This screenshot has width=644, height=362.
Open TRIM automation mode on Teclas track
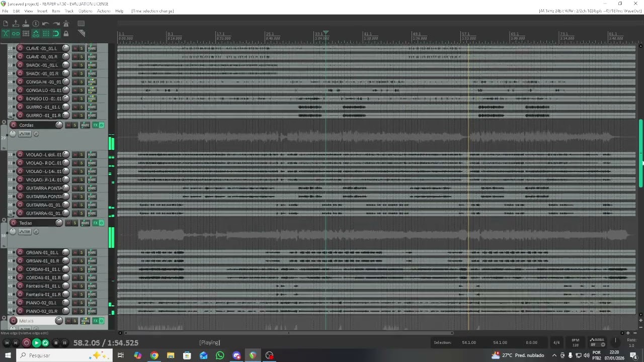pos(25,232)
